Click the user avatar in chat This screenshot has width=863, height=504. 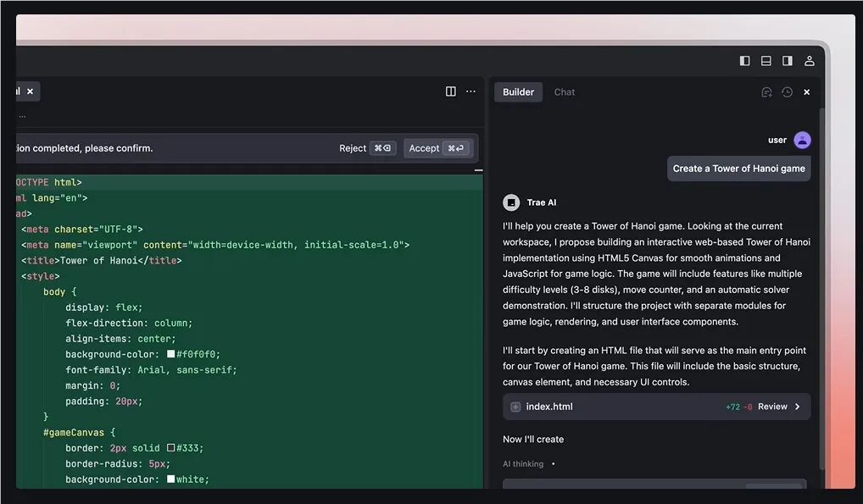click(802, 140)
